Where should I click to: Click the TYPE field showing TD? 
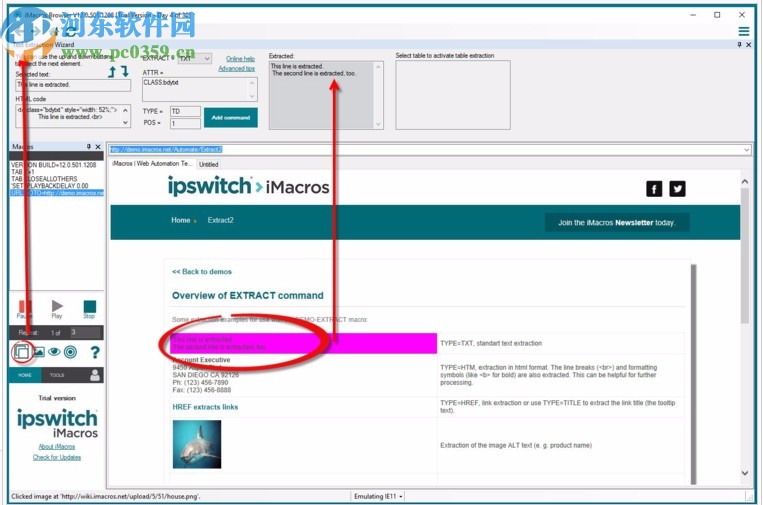(x=185, y=111)
